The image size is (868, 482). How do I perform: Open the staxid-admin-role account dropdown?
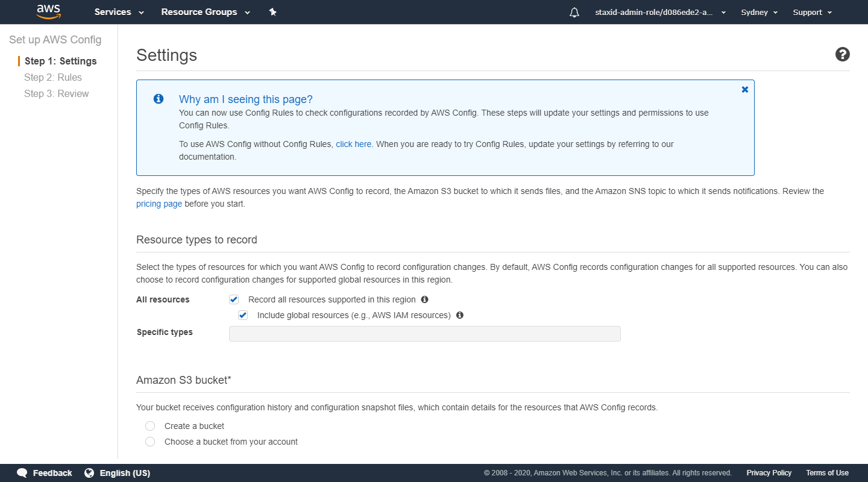point(660,12)
